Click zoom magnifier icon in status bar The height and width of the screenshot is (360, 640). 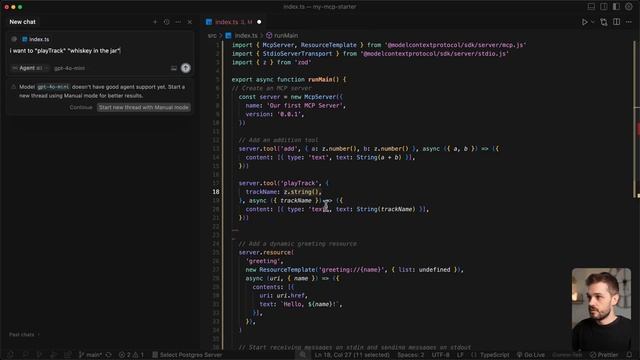click(x=302, y=355)
